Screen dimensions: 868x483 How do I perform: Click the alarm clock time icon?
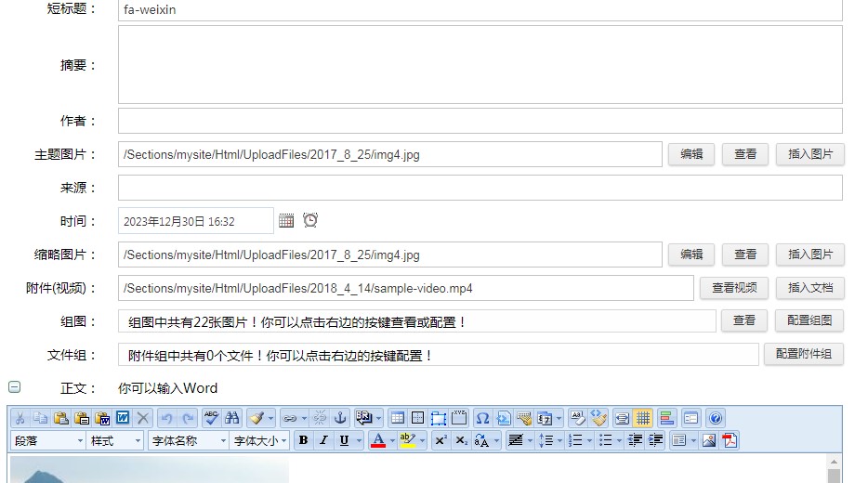click(310, 220)
